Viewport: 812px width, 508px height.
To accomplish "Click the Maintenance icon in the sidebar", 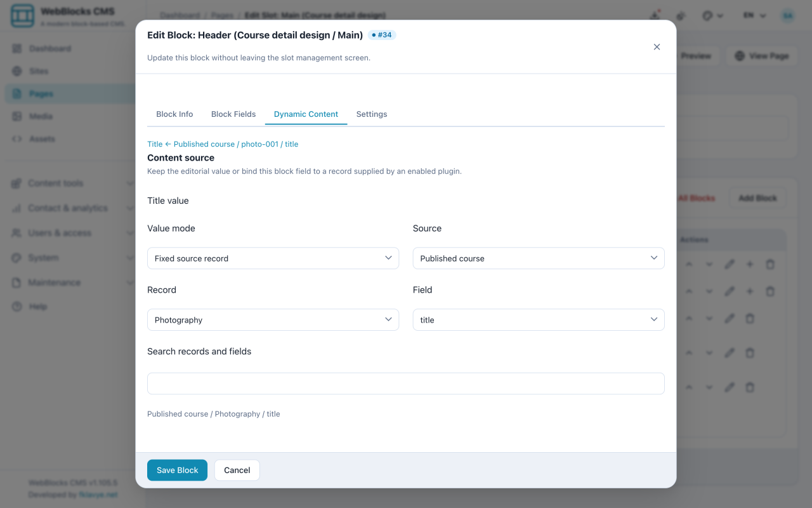I will (x=16, y=283).
